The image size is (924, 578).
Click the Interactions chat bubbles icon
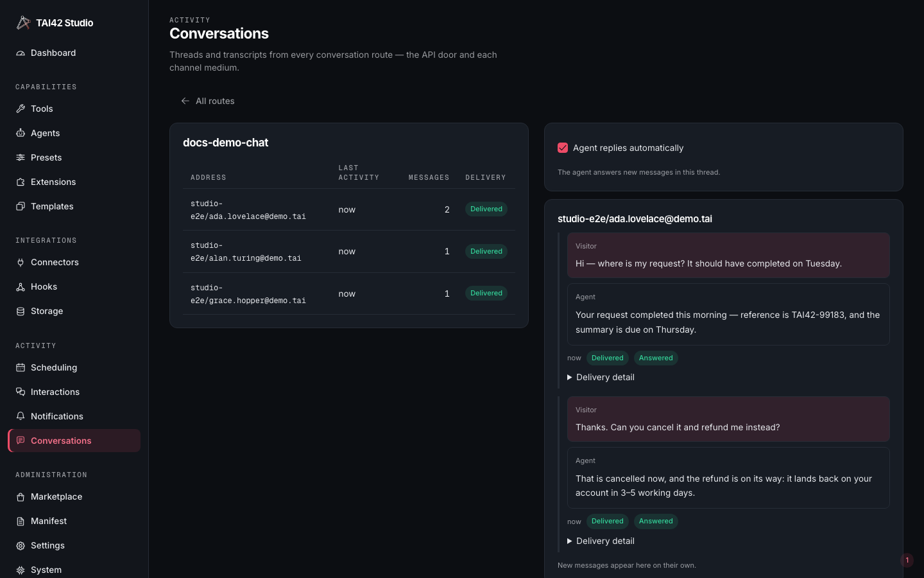pyautogui.click(x=21, y=392)
